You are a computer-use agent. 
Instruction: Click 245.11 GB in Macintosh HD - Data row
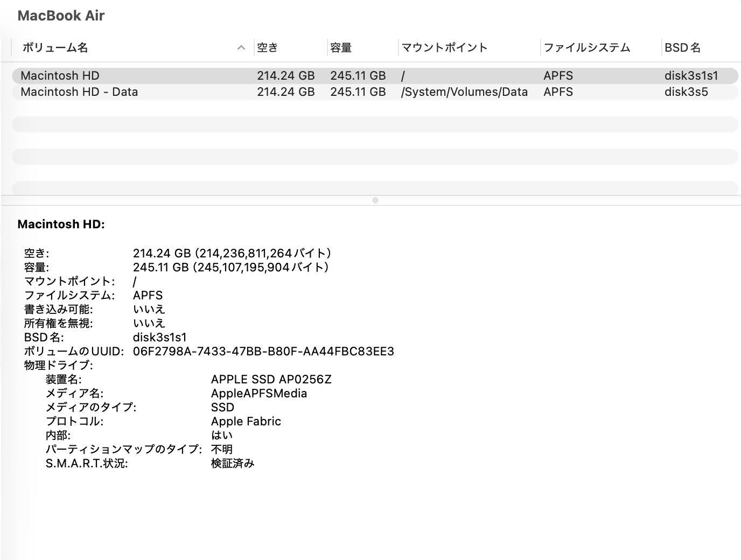(x=358, y=92)
